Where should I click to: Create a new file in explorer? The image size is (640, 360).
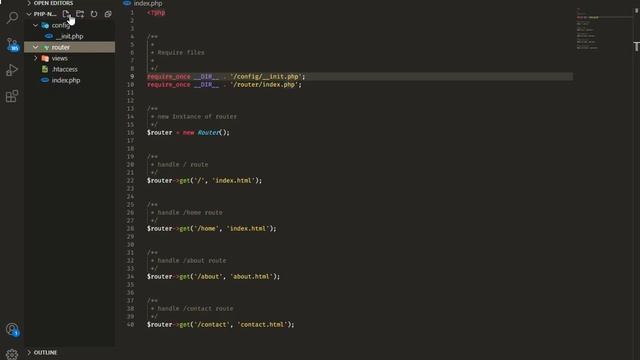(x=66, y=14)
